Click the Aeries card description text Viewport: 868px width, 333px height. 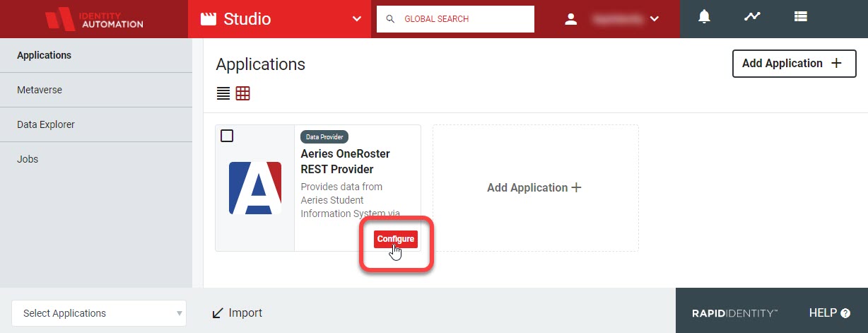coord(351,200)
